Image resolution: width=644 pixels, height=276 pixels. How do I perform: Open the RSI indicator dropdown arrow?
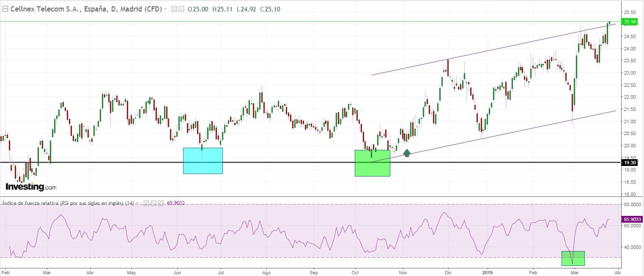tap(137, 203)
